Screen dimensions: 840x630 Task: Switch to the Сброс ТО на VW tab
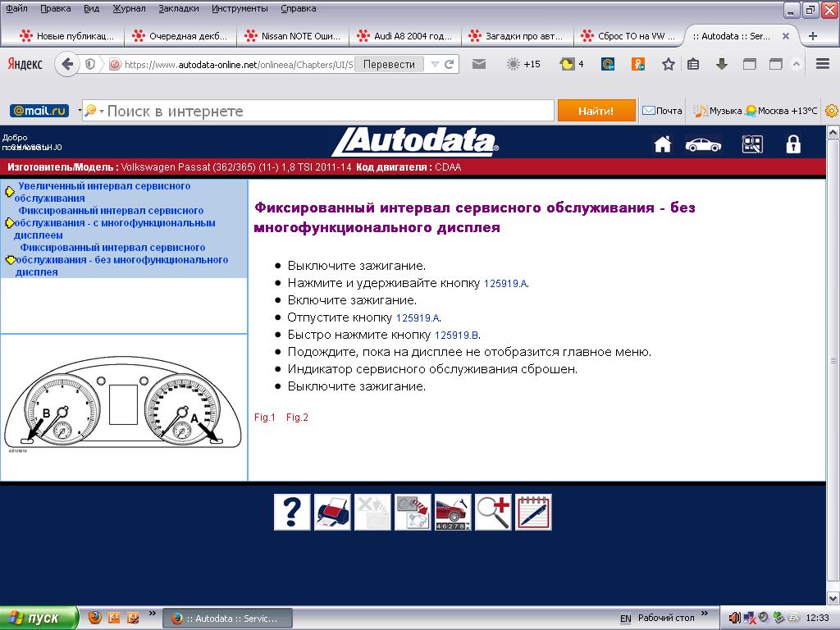pos(628,36)
